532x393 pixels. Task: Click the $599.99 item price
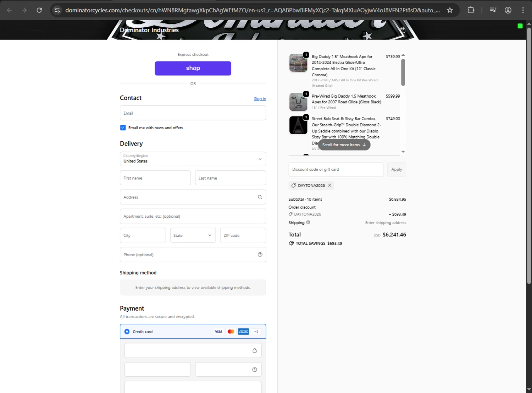click(x=393, y=96)
